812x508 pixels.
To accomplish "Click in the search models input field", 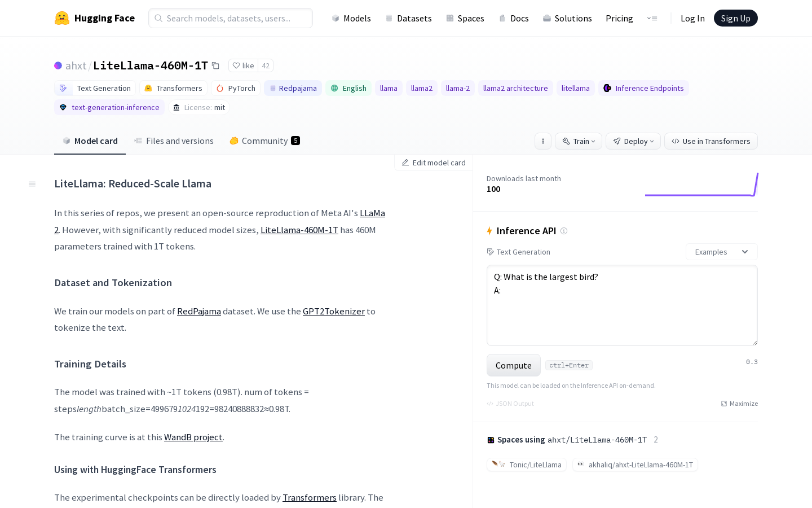I will point(231,18).
